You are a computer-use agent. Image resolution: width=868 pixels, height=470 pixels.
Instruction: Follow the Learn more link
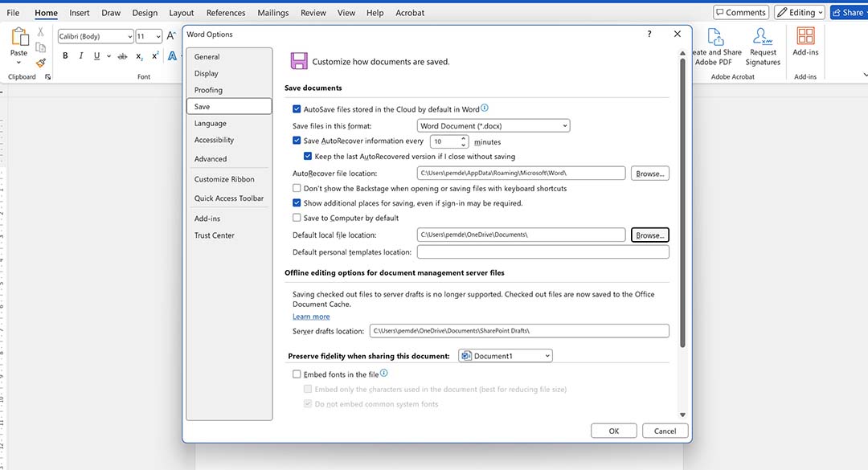311,317
